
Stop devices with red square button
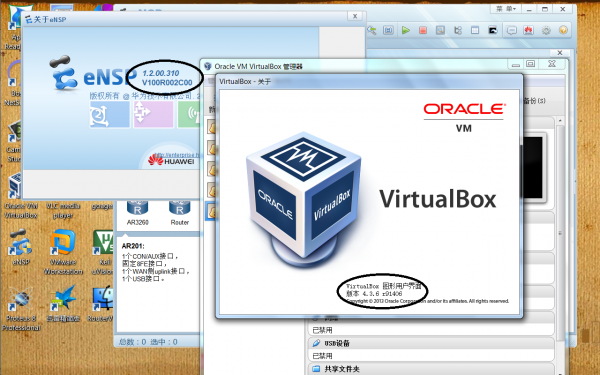(x=423, y=30)
